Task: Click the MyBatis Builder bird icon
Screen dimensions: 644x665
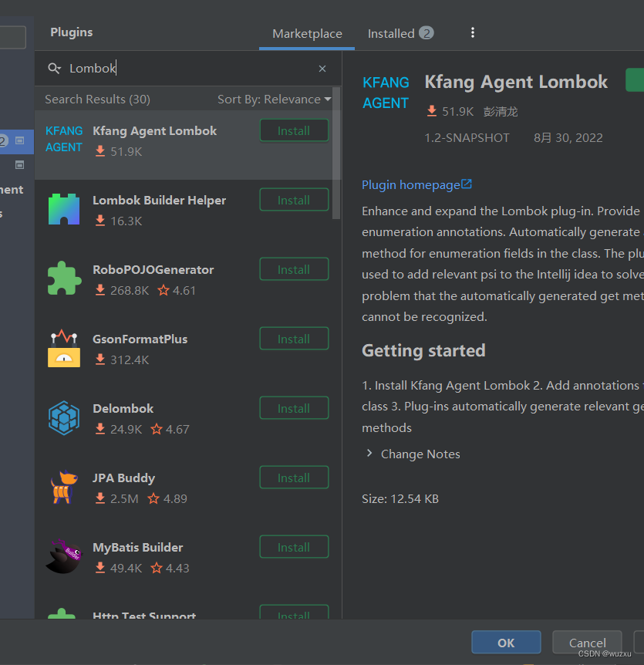Action: 63,556
